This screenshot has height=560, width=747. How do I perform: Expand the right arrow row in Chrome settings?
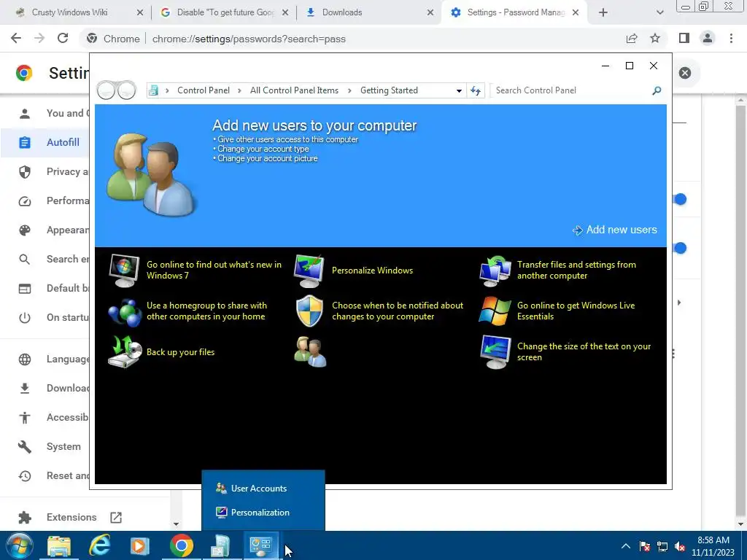tap(679, 303)
